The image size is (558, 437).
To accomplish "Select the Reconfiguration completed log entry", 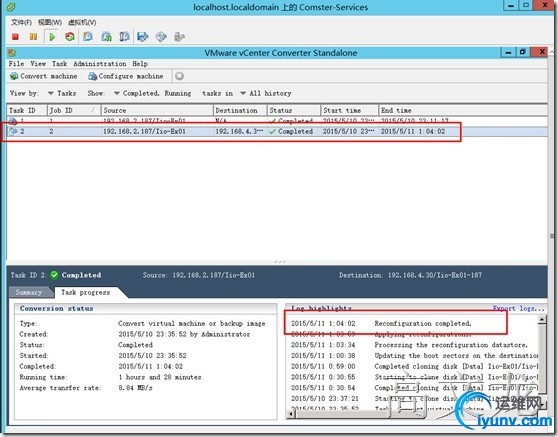I will pos(381,323).
